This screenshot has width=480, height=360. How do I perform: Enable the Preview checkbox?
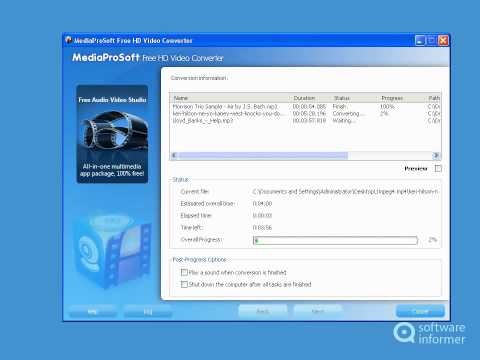click(x=438, y=168)
